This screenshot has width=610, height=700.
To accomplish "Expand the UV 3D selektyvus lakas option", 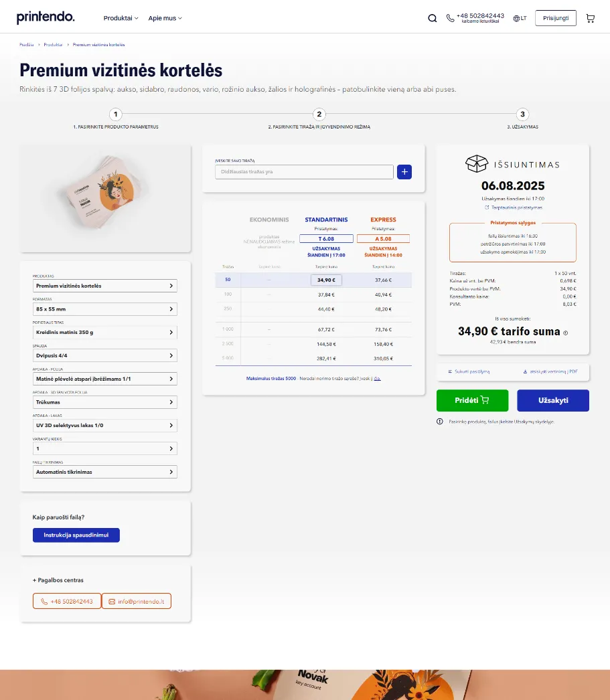I will point(105,425).
